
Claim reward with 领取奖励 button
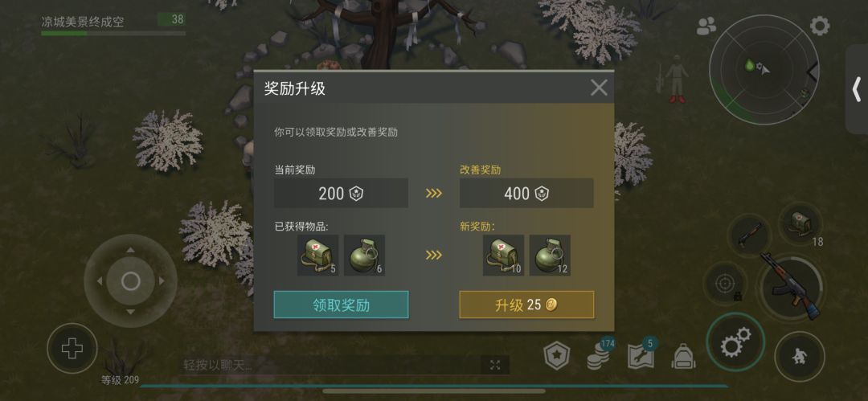(x=341, y=305)
